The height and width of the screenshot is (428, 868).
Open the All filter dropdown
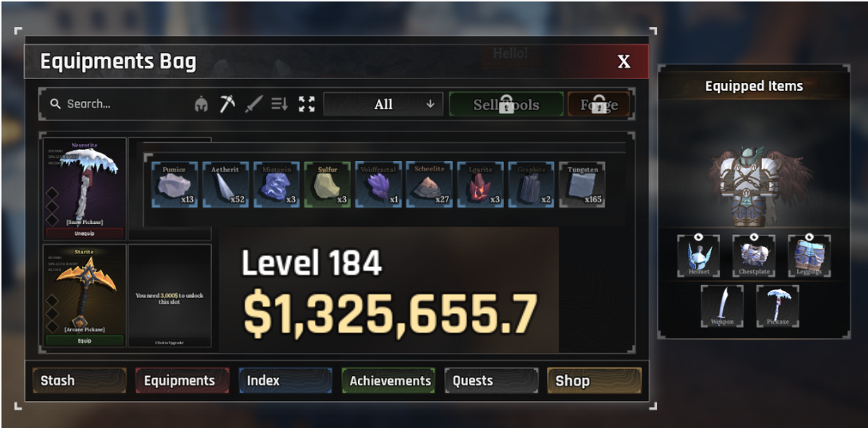[x=383, y=104]
